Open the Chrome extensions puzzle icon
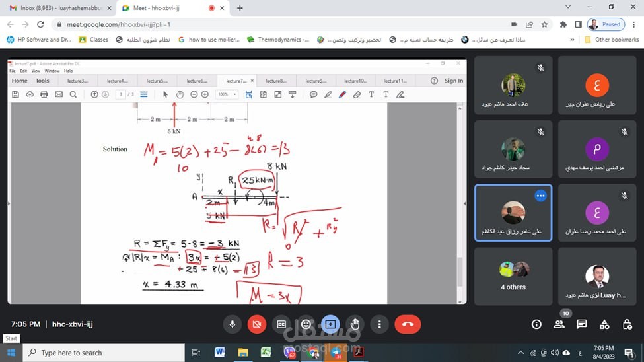 click(563, 24)
